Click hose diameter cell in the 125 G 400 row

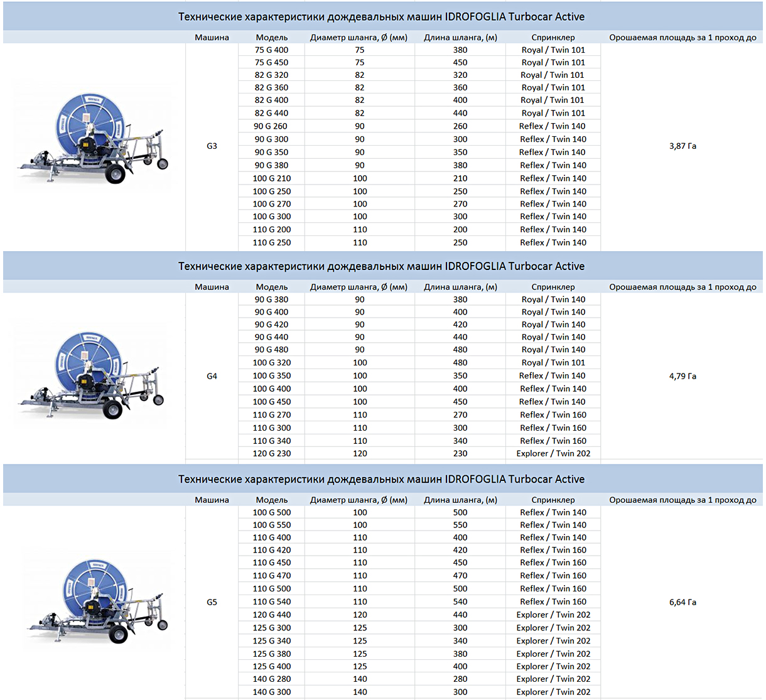(360, 666)
